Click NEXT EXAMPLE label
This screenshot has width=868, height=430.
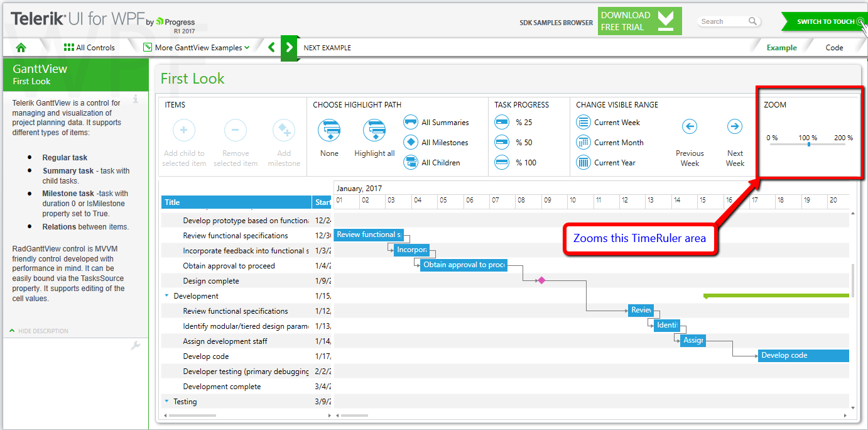click(327, 48)
